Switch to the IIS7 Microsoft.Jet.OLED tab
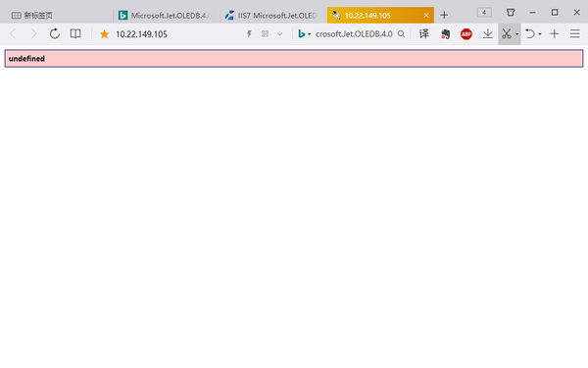The height and width of the screenshot is (368, 588). click(272, 16)
